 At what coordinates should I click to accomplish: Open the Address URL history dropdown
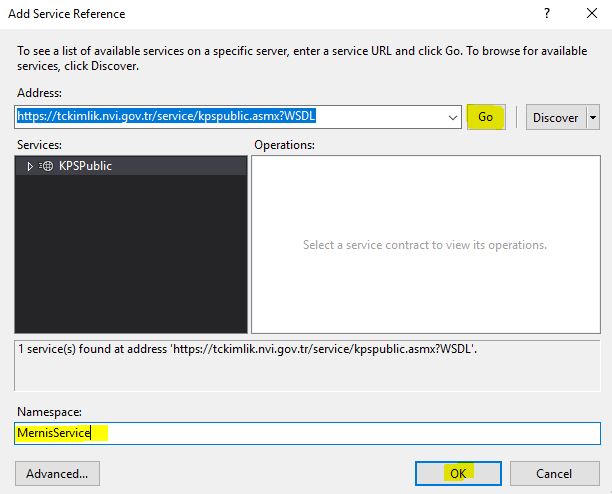click(453, 117)
